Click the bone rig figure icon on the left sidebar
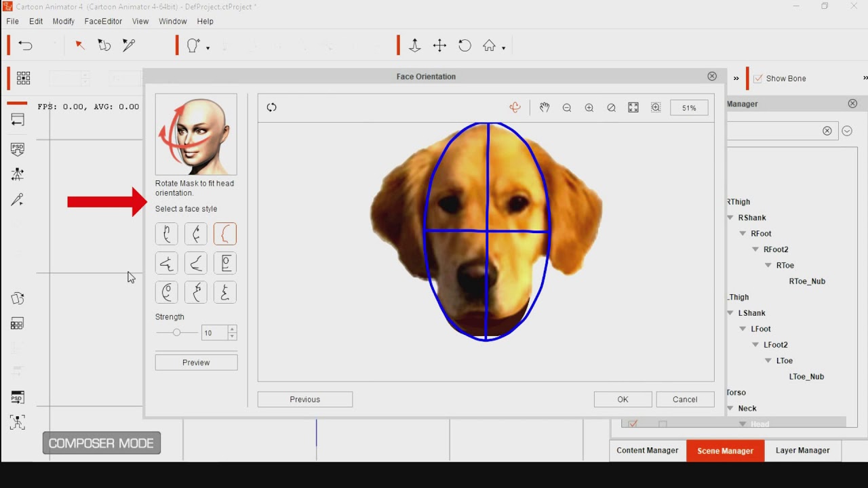 click(18, 174)
